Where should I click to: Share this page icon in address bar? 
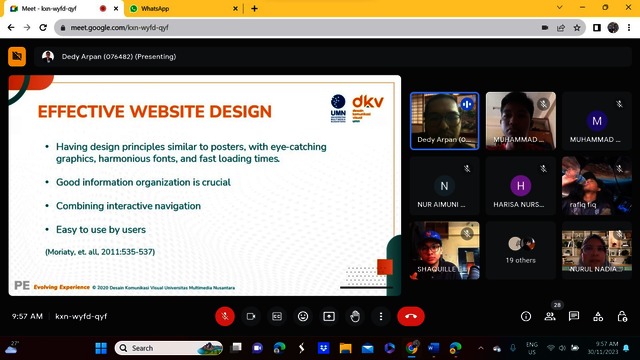point(561,27)
